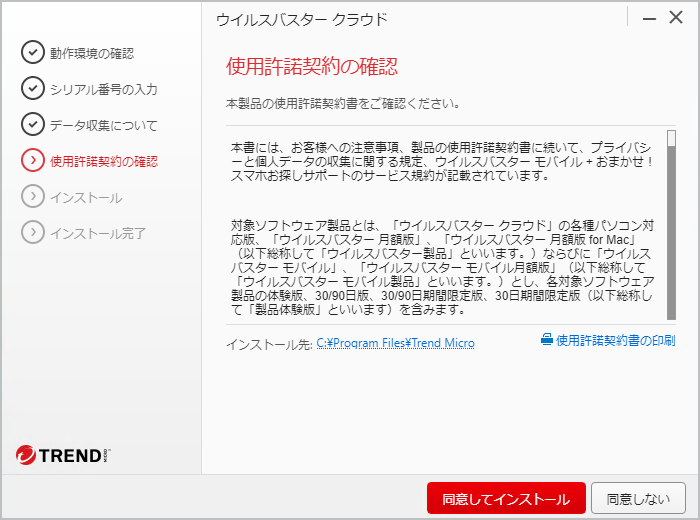This screenshot has height=520, width=700.
Task: Click the Trend Micro logo
Action: coord(62,456)
